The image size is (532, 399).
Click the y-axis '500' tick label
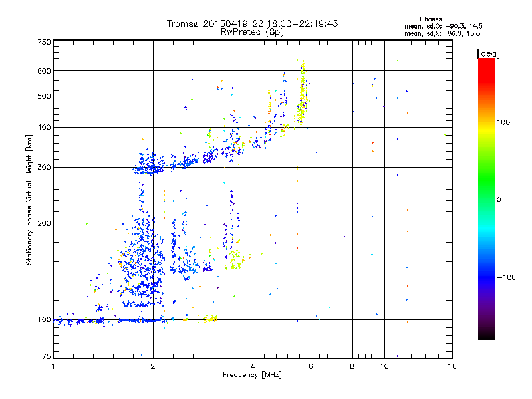coord(44,96)
